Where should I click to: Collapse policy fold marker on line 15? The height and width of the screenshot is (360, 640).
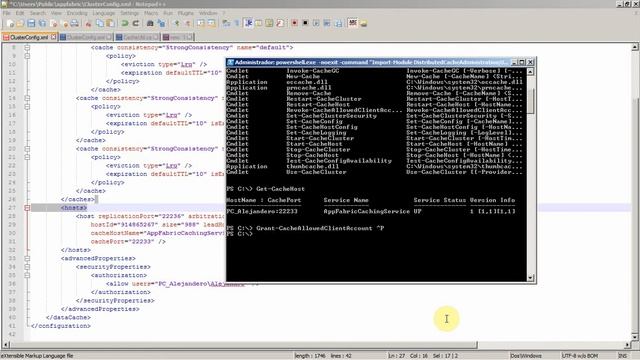click(x=27, y=107)
